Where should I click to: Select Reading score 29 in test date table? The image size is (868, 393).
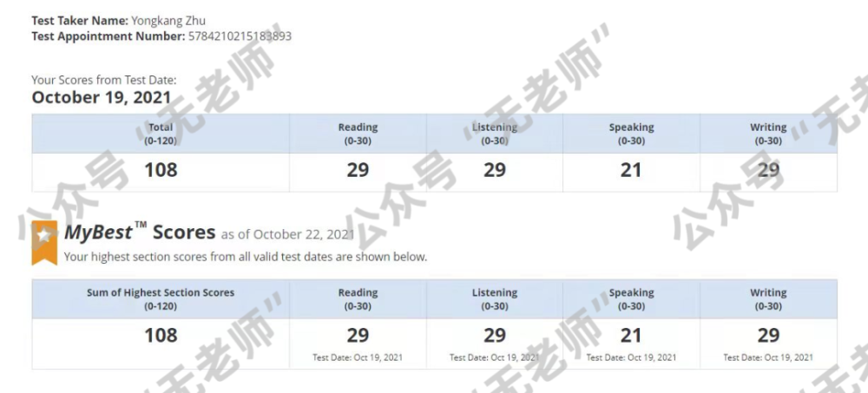tap(358, 170)
